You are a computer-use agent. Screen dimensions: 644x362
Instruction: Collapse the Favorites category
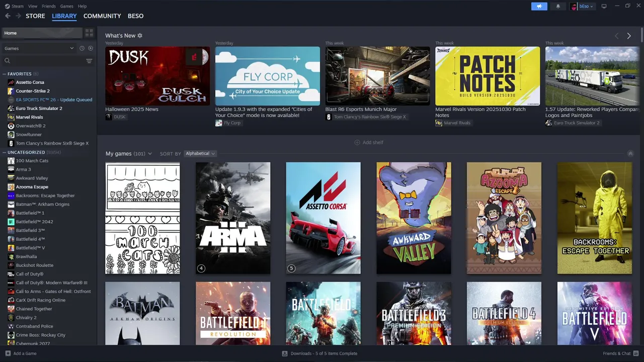5,74
